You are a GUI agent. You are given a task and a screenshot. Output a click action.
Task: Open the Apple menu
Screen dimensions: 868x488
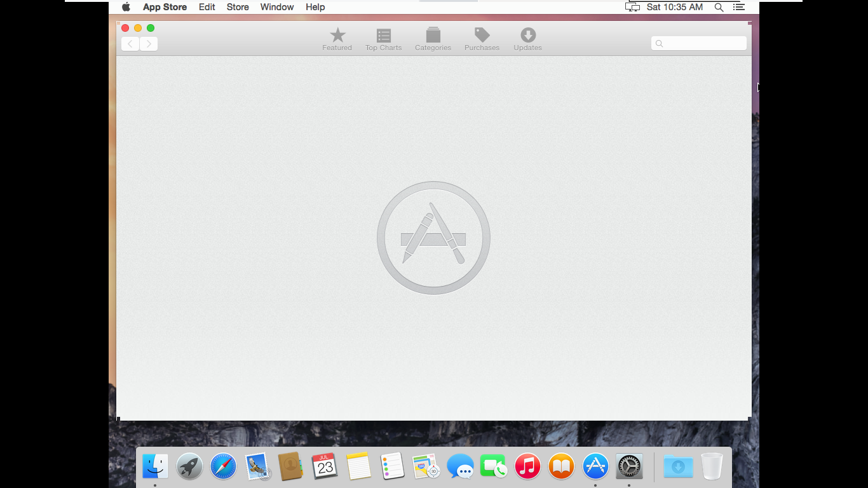[126, 7]
